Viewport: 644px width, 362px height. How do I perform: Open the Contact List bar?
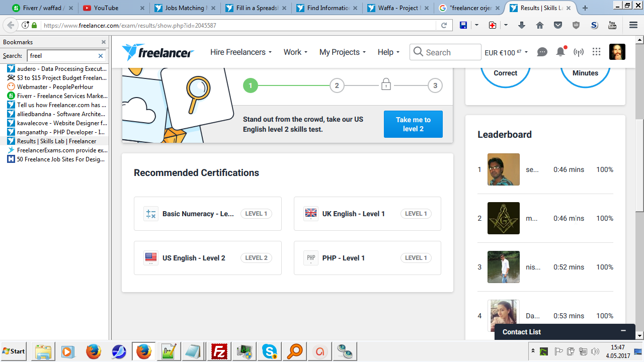564,332
